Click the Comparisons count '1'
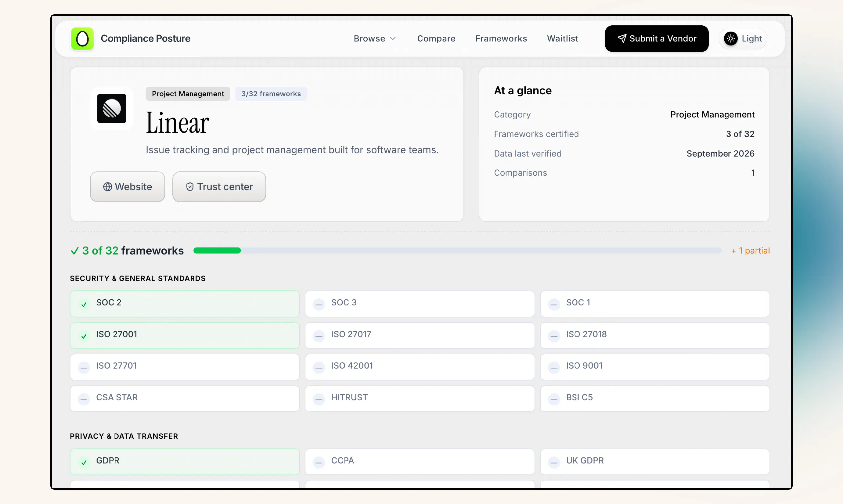Screen dimensions: 843x504 pos(753,173)
